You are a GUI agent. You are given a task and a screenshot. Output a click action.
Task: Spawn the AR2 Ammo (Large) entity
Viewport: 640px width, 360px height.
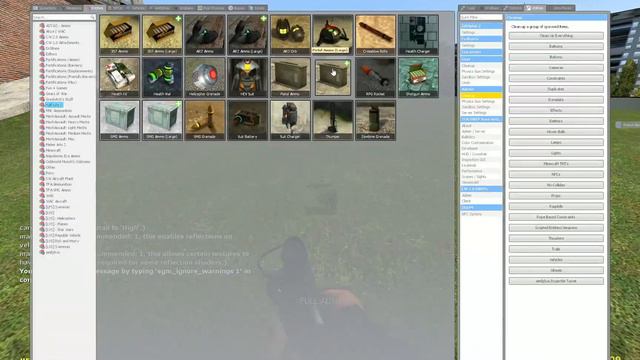pyautogui.click(x=247, y=35)
